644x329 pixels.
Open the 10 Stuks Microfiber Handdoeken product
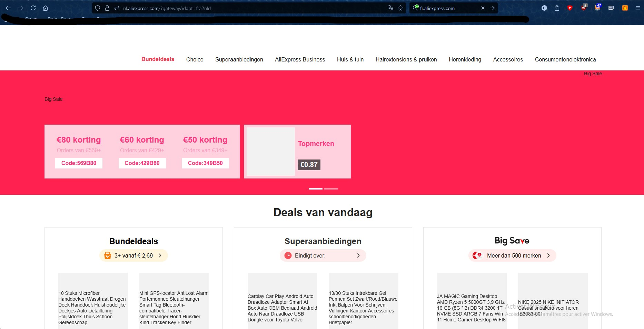pos(93,301)
